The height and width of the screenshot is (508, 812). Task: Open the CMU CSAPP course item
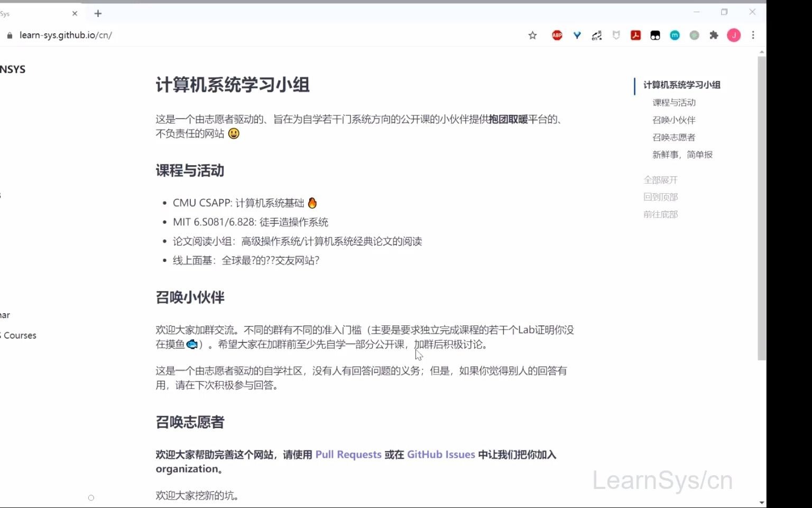(245, 203)
